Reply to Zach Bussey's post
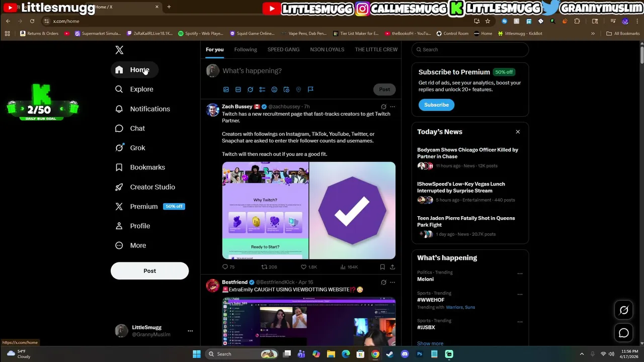The width and height of the screenshot is (644, 362). (228, 267)
